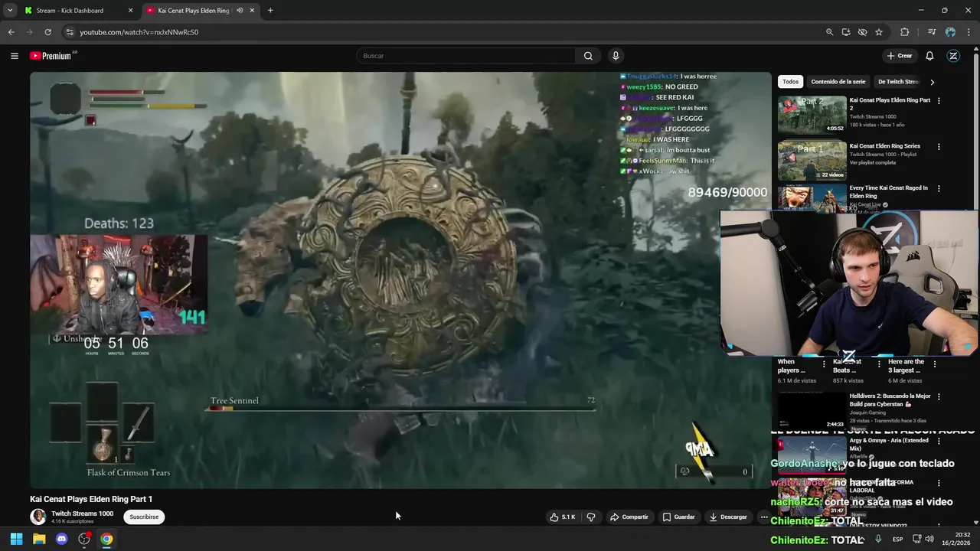Mute the Kai Cenat tab audio icon

click(x=240, y=11)
